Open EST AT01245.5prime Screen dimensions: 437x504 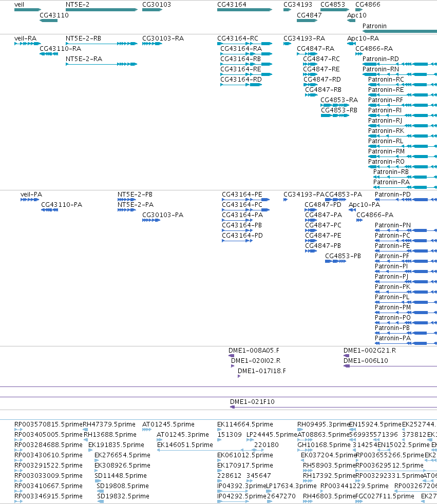168,424
